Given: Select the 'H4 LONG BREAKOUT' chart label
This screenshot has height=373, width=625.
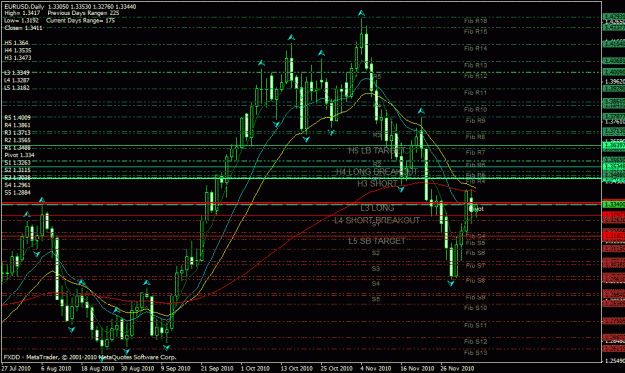Looking at the screenshot, I should [x=377, y=172].
